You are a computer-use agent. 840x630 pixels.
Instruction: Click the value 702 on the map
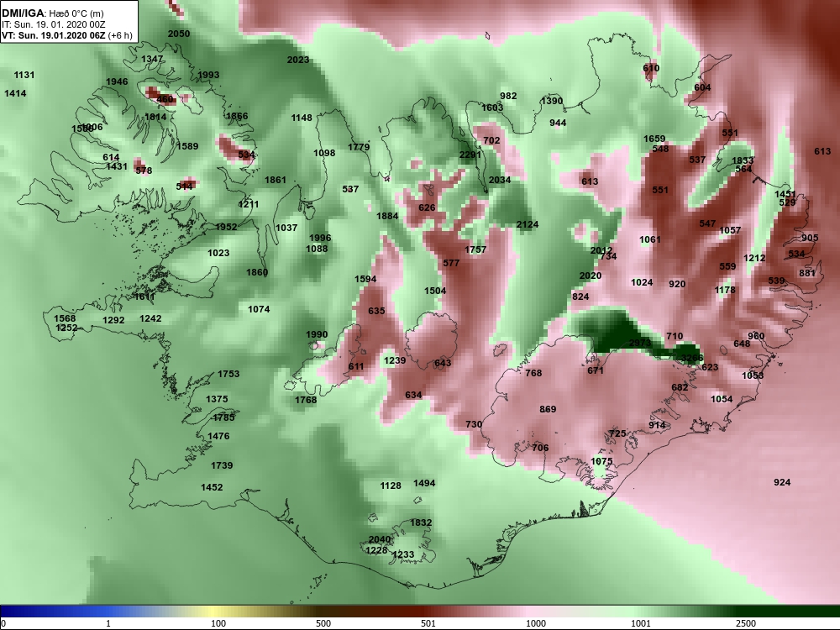[491, 140]
